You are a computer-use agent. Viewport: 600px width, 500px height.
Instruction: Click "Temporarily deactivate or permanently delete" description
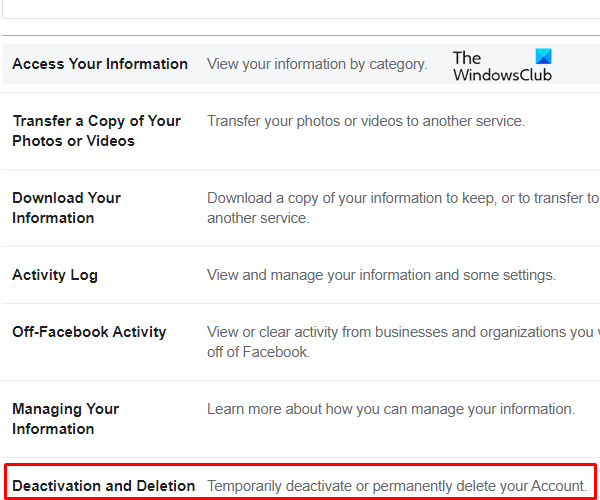tap(397, 486)
